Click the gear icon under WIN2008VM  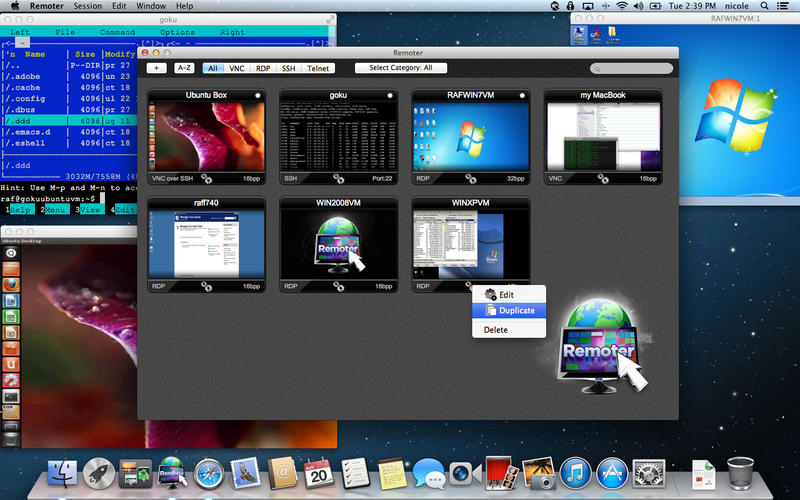pos(339,286)
